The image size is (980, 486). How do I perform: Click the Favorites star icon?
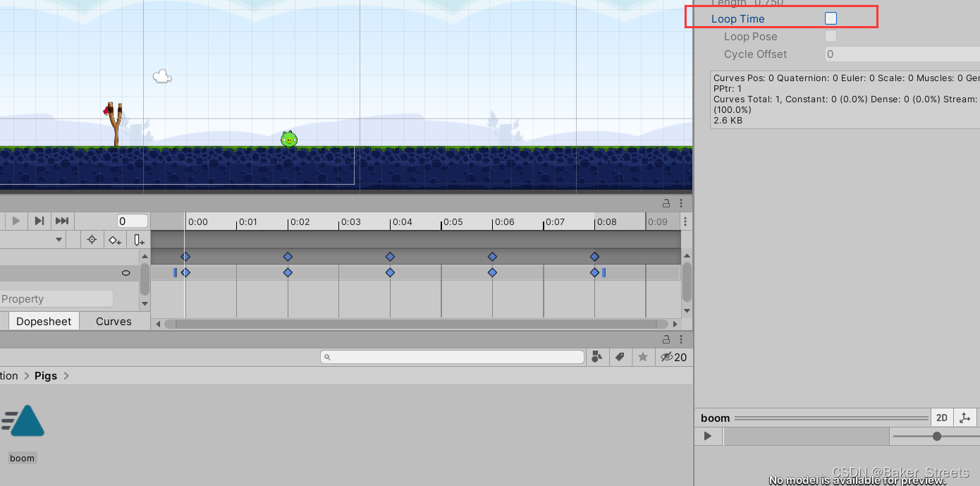642,357
